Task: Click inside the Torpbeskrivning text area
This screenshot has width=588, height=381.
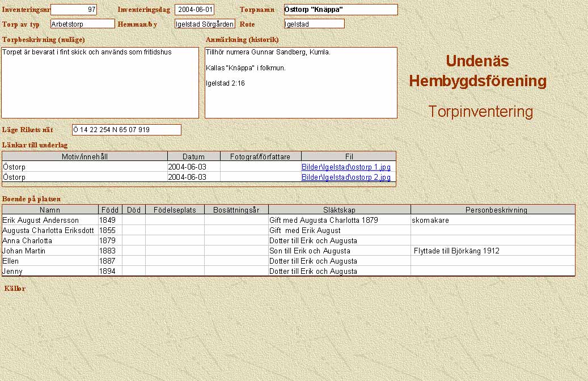Action: coord(100,83)
